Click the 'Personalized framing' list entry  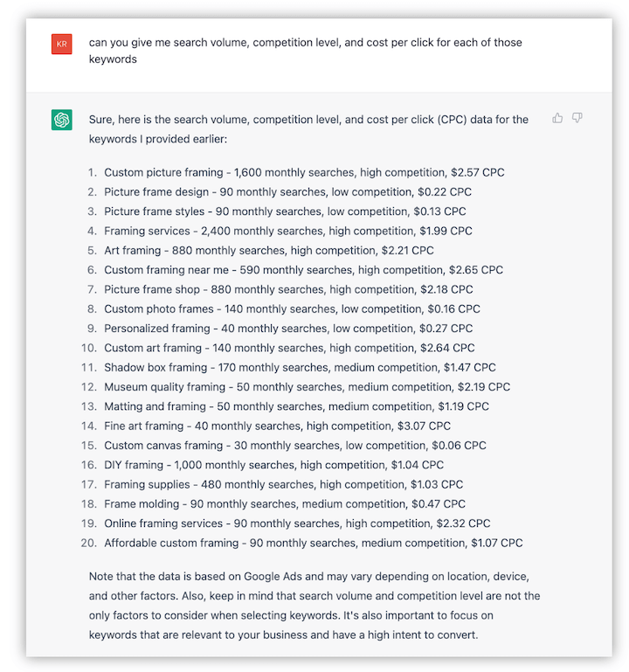[288, 329]
